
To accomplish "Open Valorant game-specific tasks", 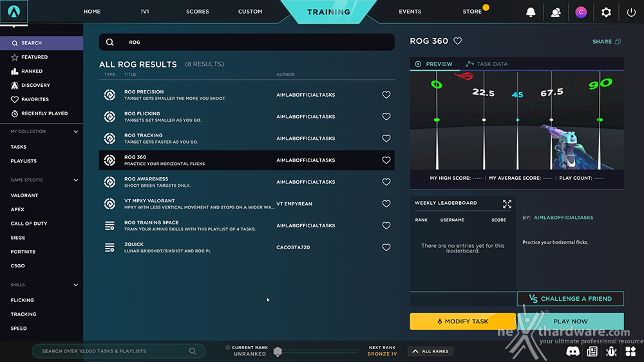I will (x=24, y=196).
